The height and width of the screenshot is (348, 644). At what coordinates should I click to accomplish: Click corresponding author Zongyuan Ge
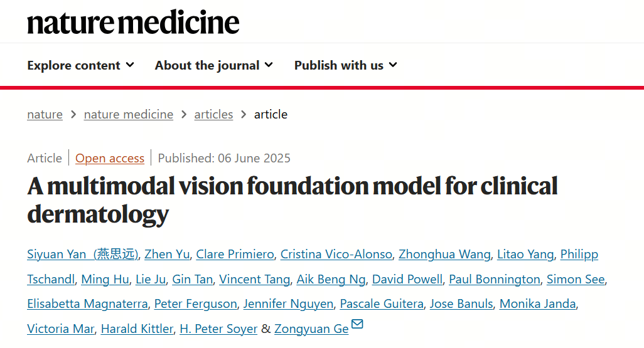312,329
